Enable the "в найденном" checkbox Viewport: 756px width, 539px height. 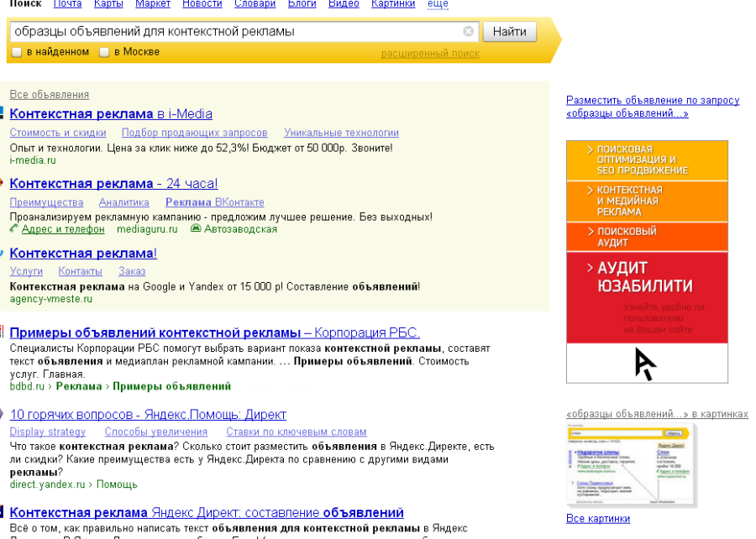[x=17, y=52]
